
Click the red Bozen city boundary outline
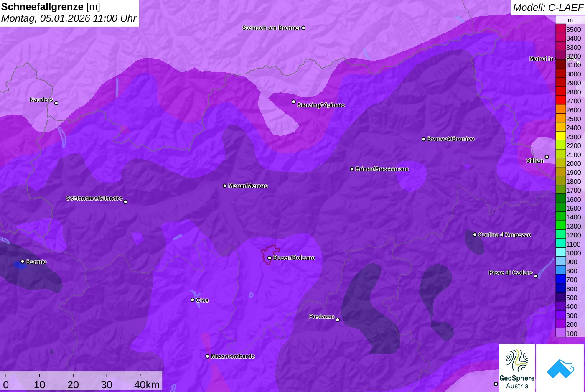tap(270, 254)
